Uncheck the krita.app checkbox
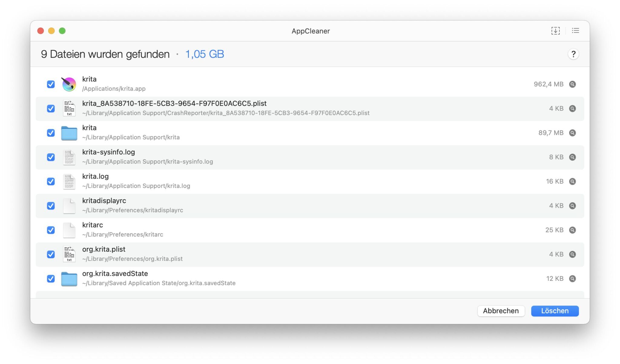Viewport: 620px width, 364px height. (x=51, y=84)
